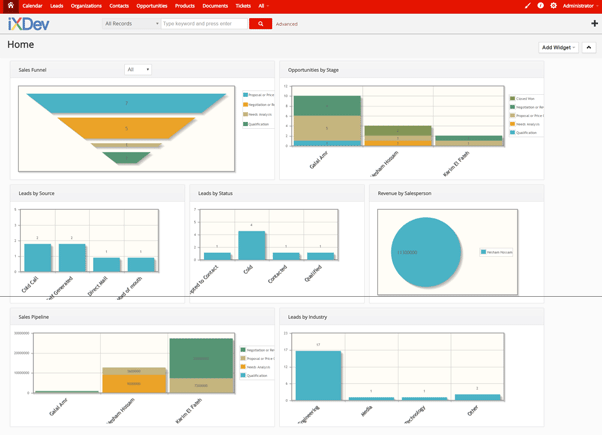The width and height of the screenshot is (602, 435).
Task: Click the tan Galal Amr segment in Opportunities by Stage
Action: coord(327,128)
